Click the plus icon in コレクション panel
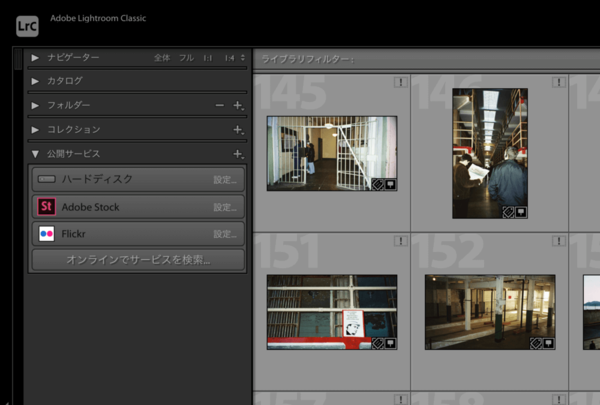 pos(238,130)
